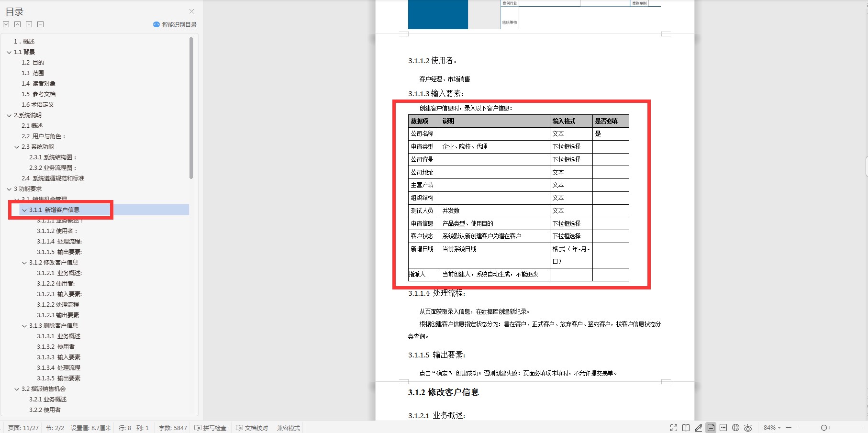The height and width of the screenshot is (433, 868).
Task: Click 兼容模式 in the status bar
Action: 289,428
